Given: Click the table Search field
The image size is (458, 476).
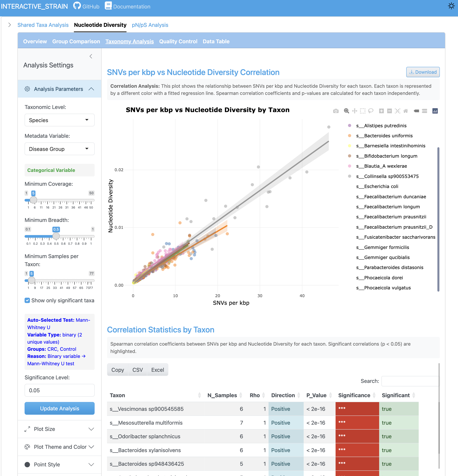Looking at the screenshot, I should coord(410,381).
